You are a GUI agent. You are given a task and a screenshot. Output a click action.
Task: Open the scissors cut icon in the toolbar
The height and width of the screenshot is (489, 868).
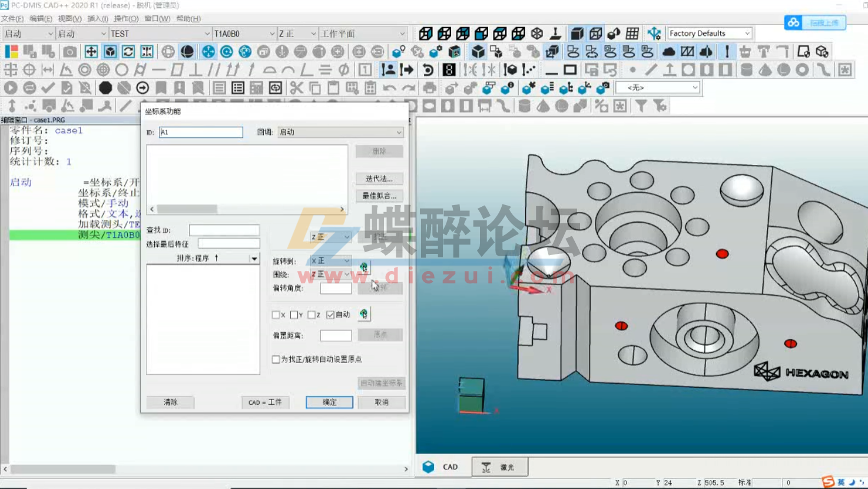(x=297, y=88)
